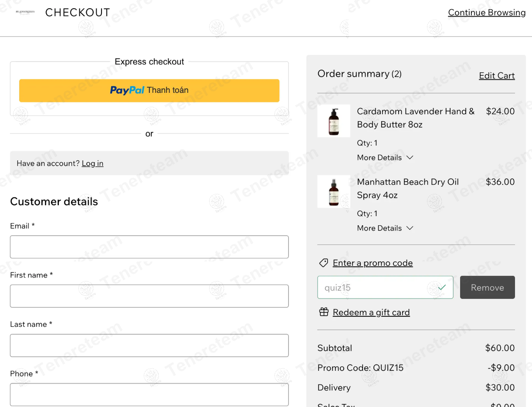Image resolution: width=532 pixels, height=407 pixels.
Task: Focus the Email input field
Action: (x=149, y=247)
